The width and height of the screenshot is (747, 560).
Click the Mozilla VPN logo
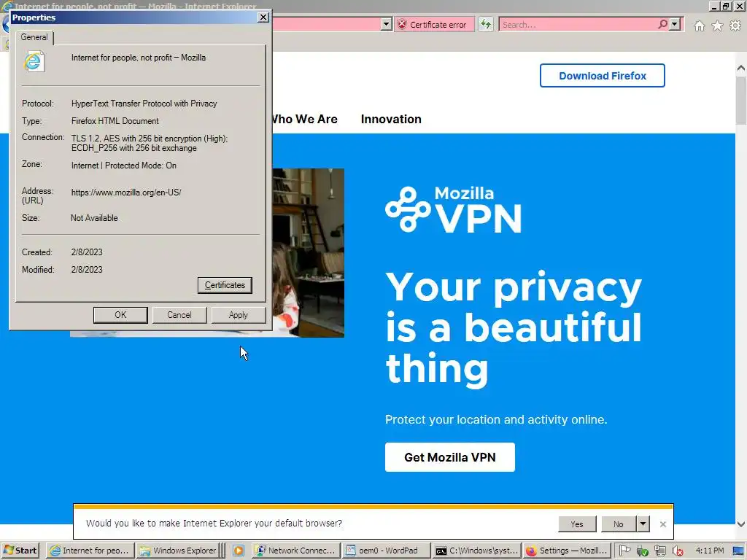453,209
